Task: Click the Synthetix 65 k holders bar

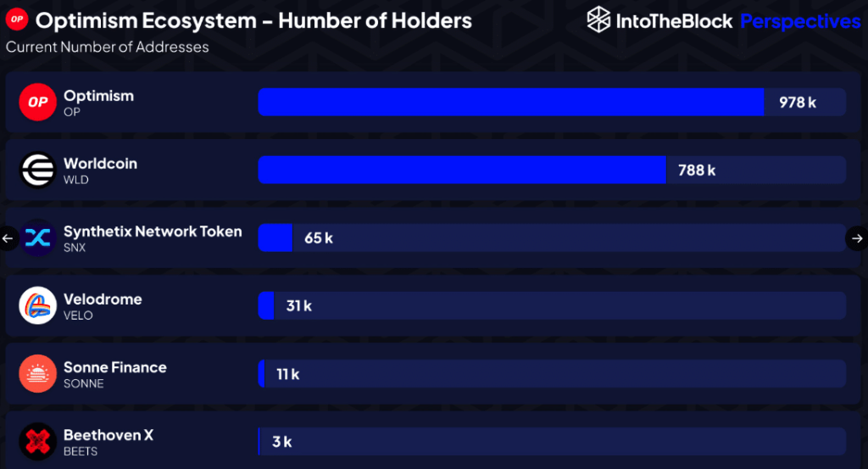Action: pyautogui.click(x=275, y=237)
